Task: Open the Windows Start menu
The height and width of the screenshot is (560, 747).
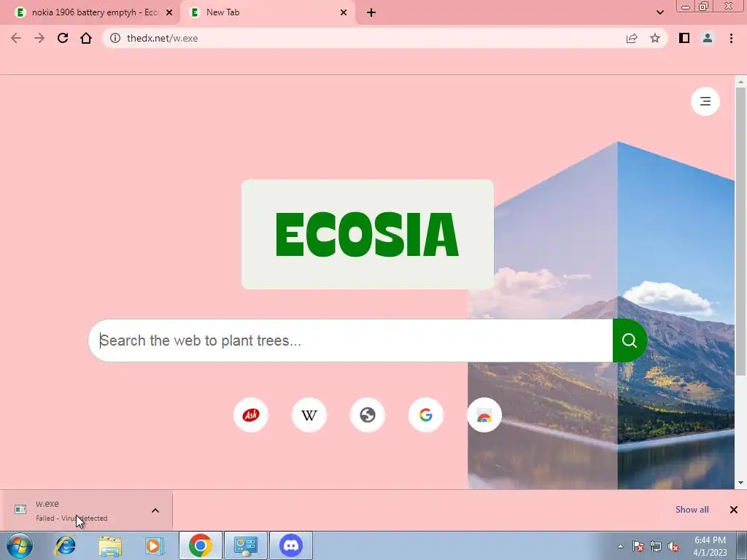Action: click(20, 545)
